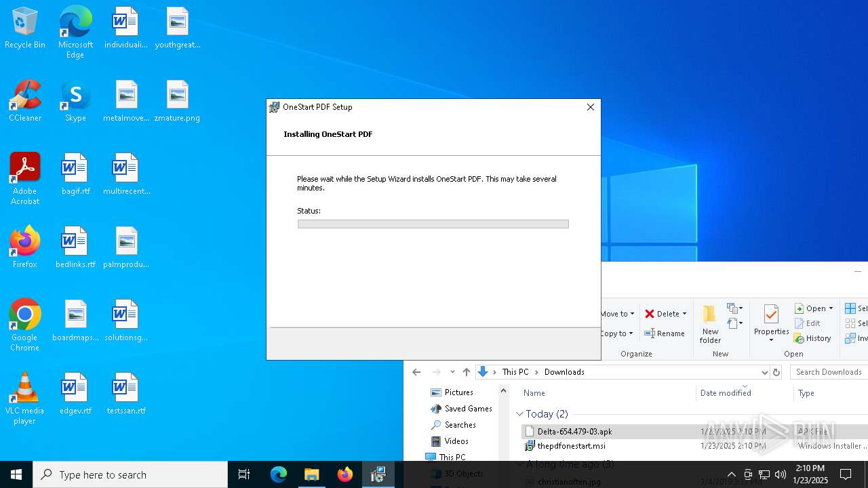This screenshot has height=488, width=868.
Task: Select the youthgreat image file on desktop
Action: 177,28
